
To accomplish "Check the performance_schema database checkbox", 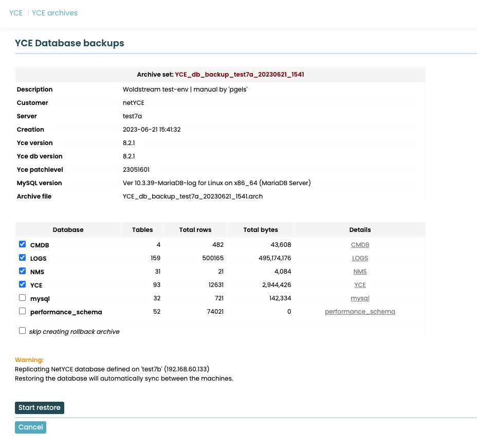I will [22, 311].
